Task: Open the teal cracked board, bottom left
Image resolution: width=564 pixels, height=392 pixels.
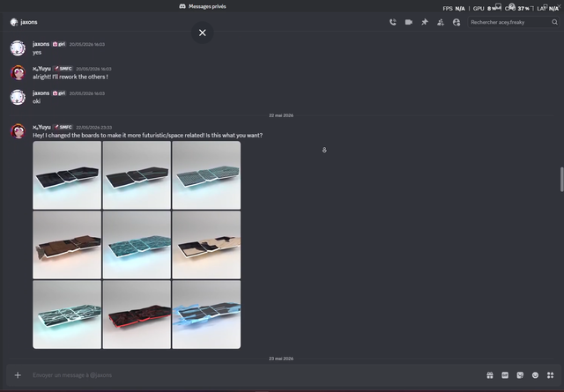Action: click(67, 314)
